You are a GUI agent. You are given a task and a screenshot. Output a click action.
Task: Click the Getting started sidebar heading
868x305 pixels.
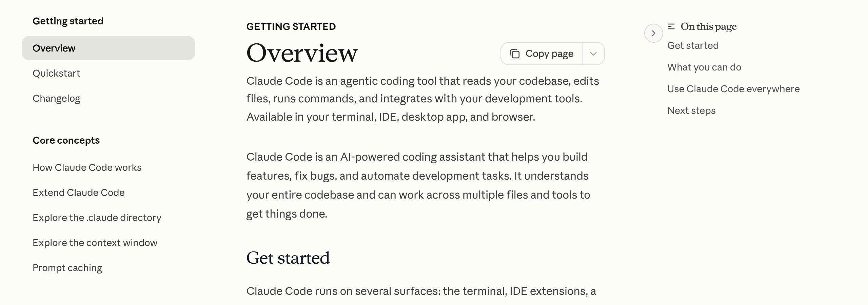[x=68, y=21]
